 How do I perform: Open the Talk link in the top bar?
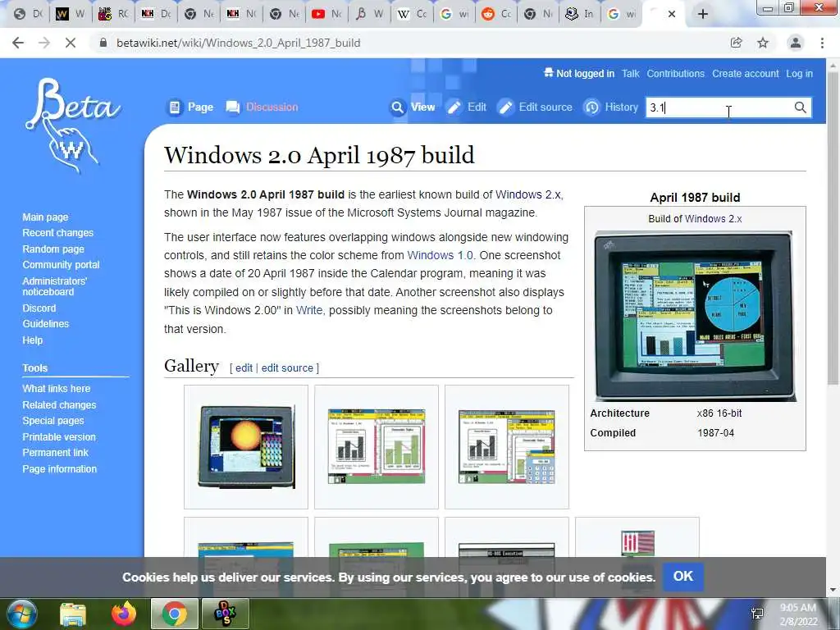click(x=631, y=74)
